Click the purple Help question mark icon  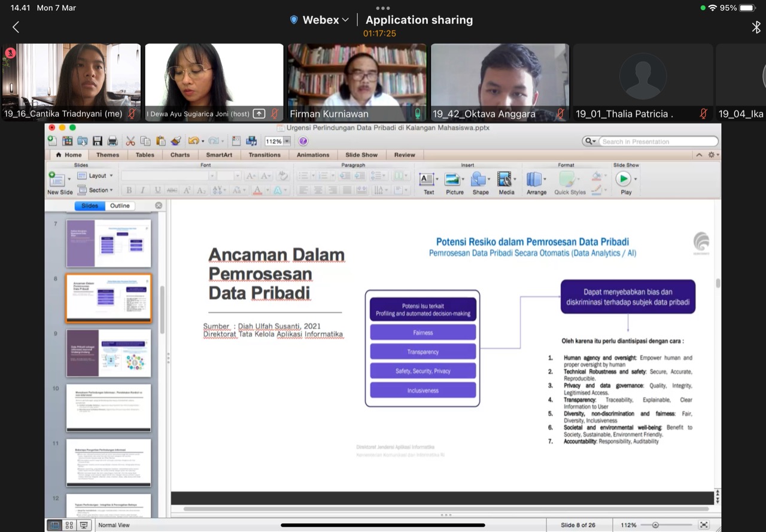point(303,141)
